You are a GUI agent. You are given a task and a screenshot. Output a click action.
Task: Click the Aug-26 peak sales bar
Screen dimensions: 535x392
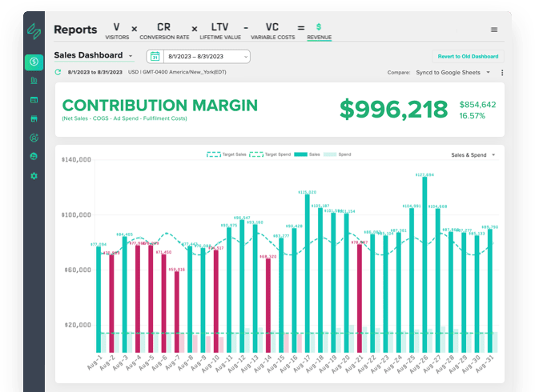[424, 265]
